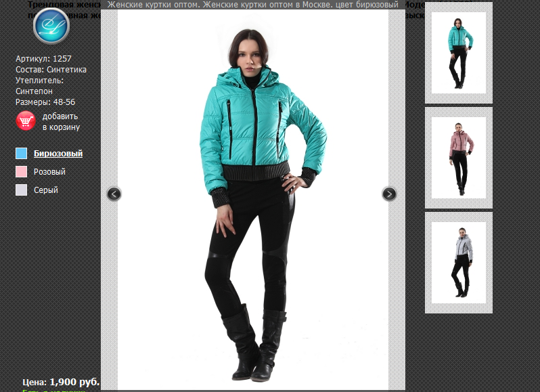Click the red shopping cart icon

click(26, 121)
